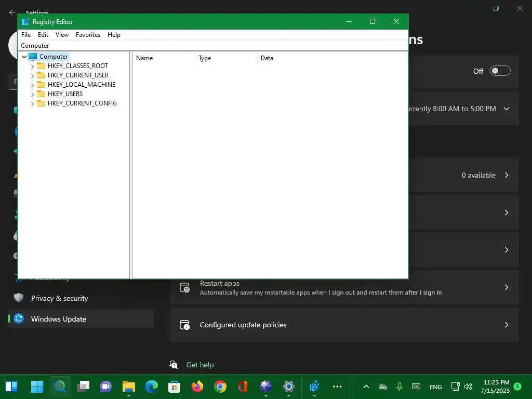Expand HKEY_CURRENT_CONFIG key
This screenshot has height=399, width=532.
33,103
